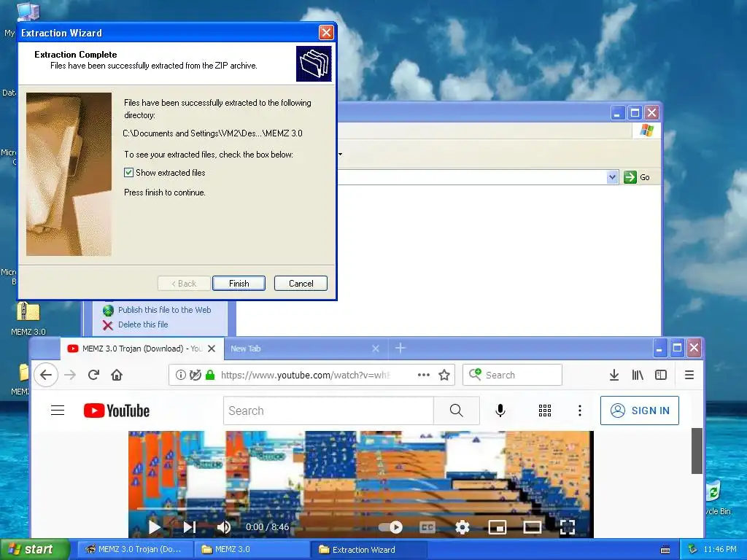
Task: Click the tracking protection shield icon
Action: [195, 375]
